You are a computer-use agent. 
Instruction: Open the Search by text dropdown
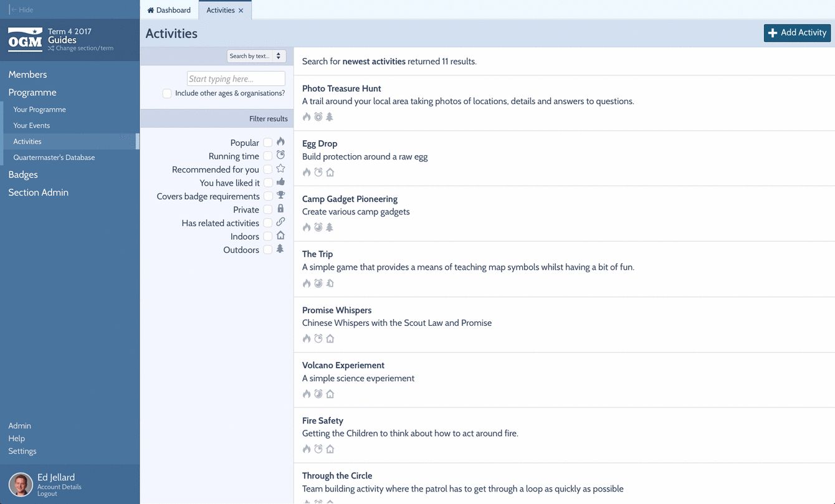tap(256, 56)
